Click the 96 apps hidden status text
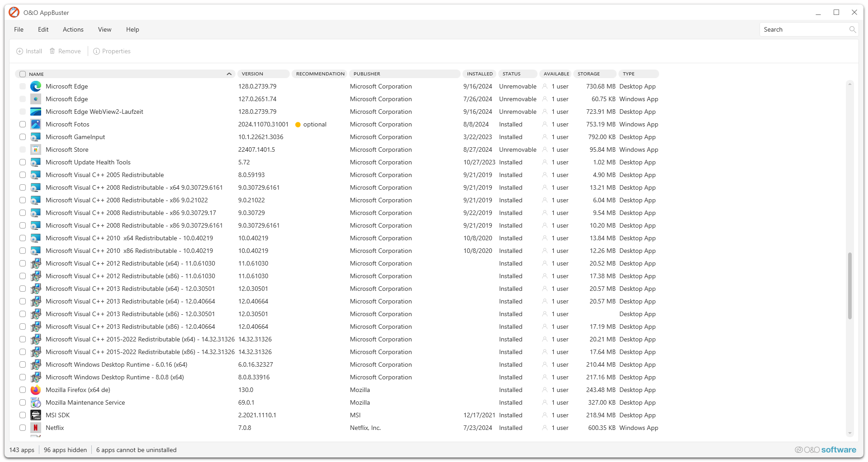 click(65, 450)
